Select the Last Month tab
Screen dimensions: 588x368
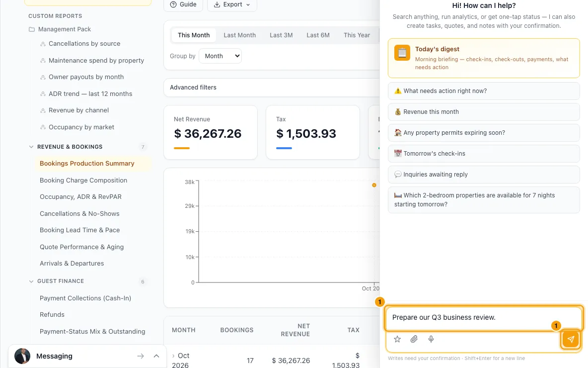click(240, 35)
